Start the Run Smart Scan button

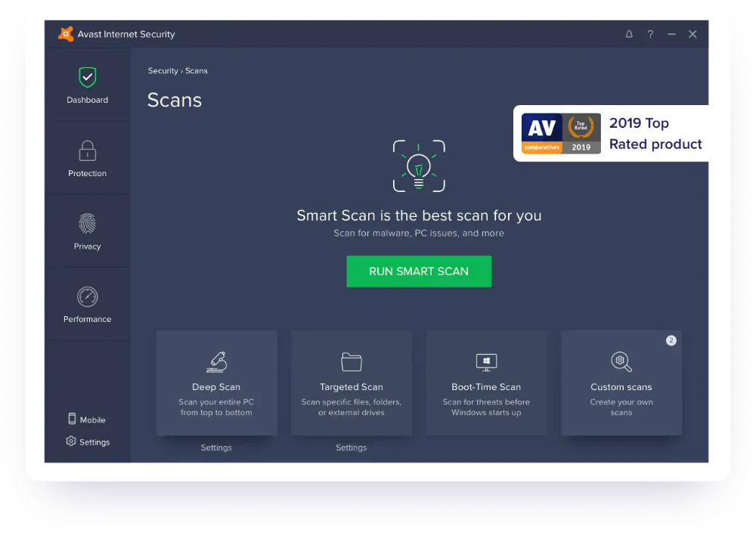[419, 271]
